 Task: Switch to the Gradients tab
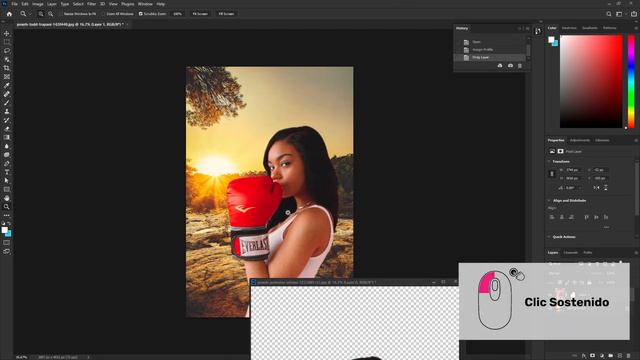point(589,28)
